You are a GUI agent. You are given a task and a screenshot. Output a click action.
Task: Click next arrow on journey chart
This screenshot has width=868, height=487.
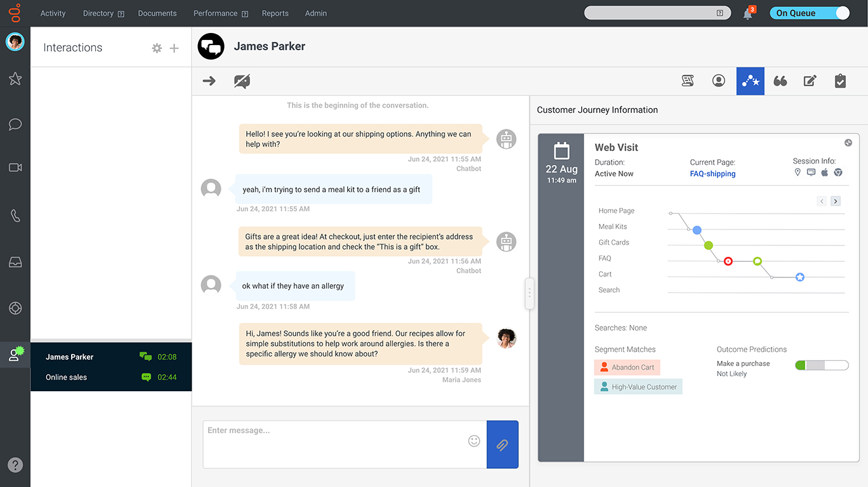pyautogui.click(x=835, y=201)
